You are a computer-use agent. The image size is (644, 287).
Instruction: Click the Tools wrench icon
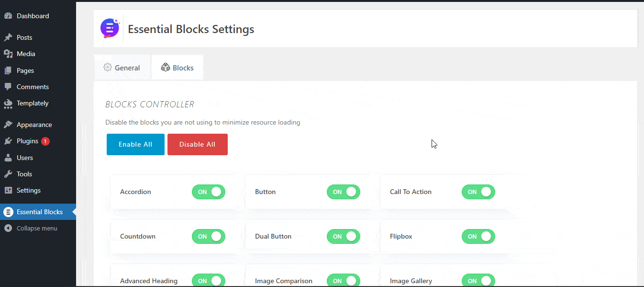pyautogui.click(x=8, y=174)
